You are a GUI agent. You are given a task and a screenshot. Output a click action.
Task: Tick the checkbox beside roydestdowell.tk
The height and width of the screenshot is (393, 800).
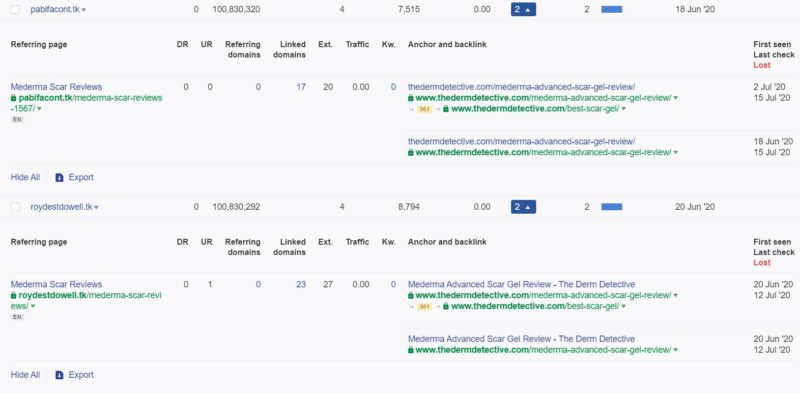[x=15, y=207]
